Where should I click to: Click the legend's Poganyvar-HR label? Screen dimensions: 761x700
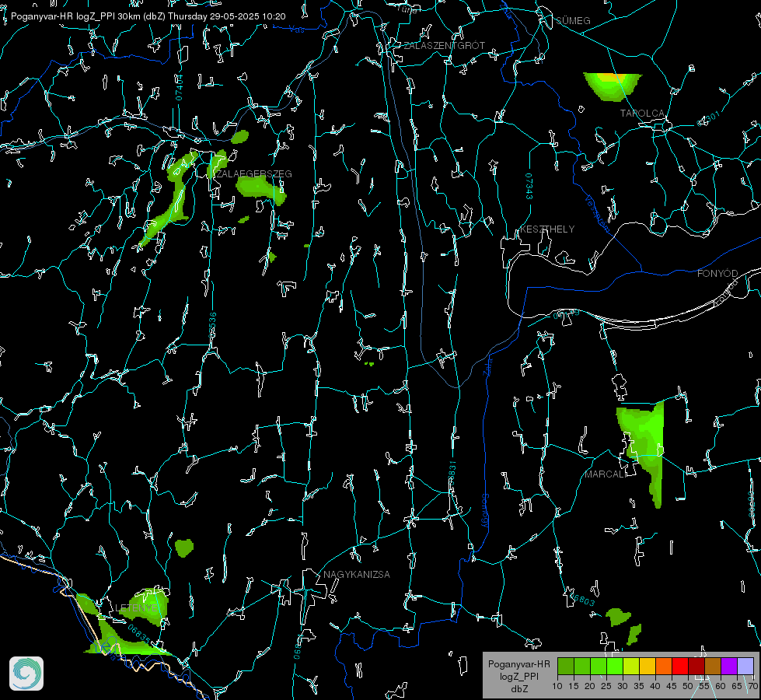click(x=518, y=664)
